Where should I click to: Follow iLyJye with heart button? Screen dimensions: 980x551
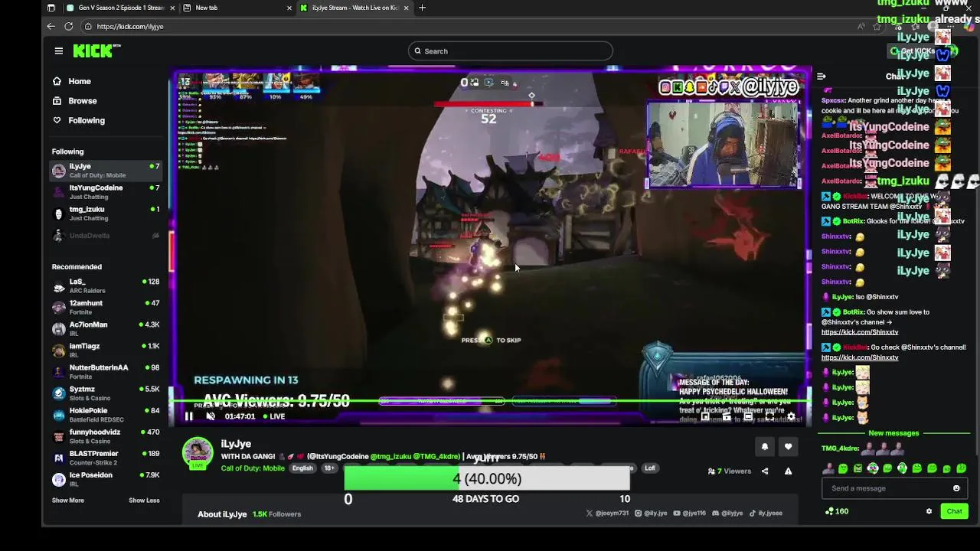(788, 447)
